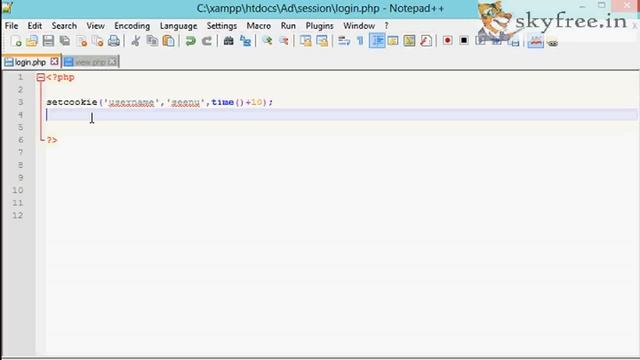Switch to the view.php tab
The width and height of the screenshot is (640, 360).
pos(90,62)
